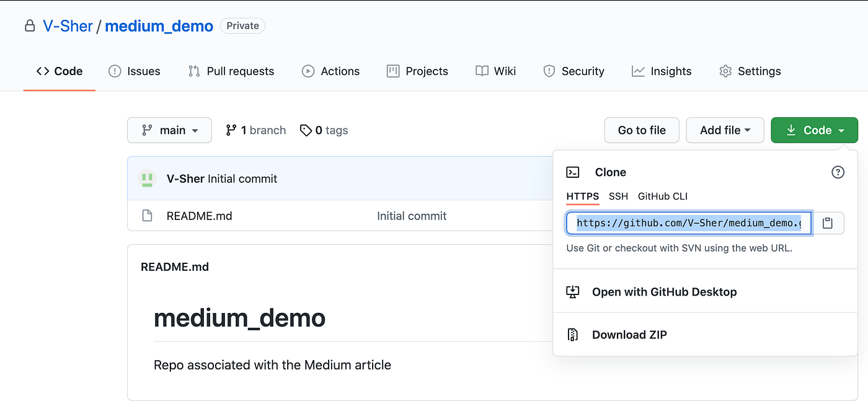The width and height of the screenshot is (868, 409).
Task: Open the Security tab
Action: 573,71
